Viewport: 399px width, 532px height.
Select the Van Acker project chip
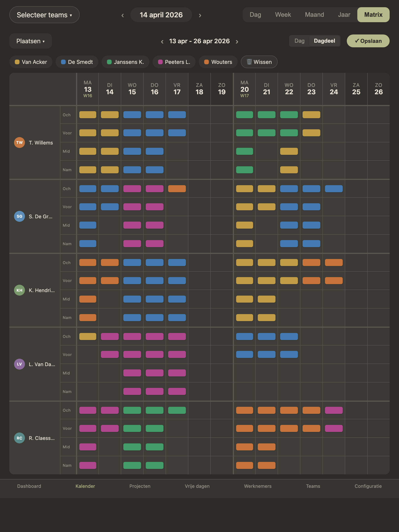(x=31, y=62)
